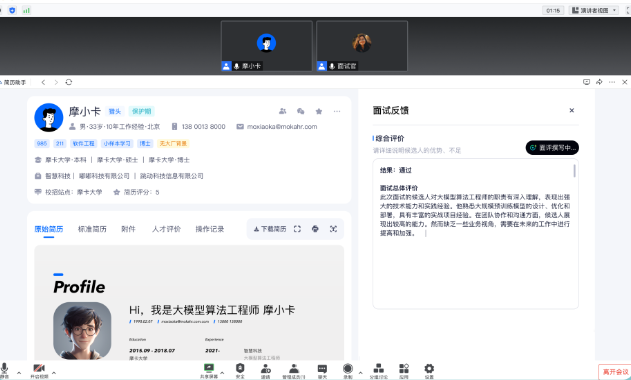This screenshot has height=380, width=631.
Task: Click the feedback text area scrollbar
Action: coord(574,171)
